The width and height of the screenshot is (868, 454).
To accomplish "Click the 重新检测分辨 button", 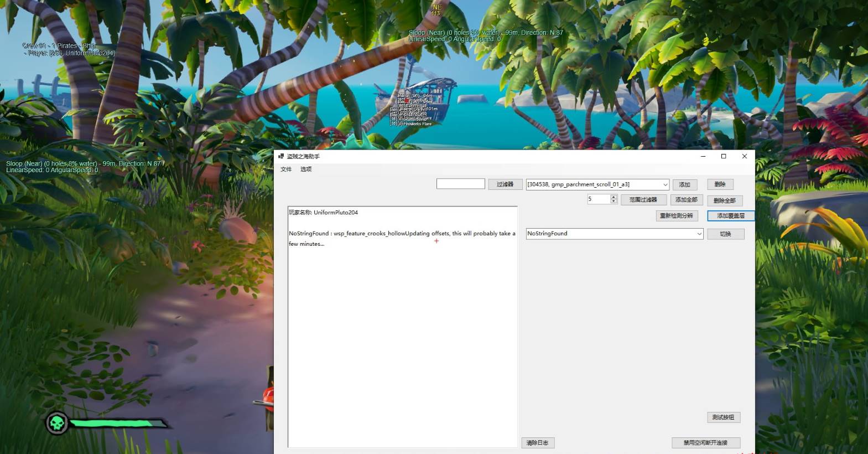I will click(677, 216).
